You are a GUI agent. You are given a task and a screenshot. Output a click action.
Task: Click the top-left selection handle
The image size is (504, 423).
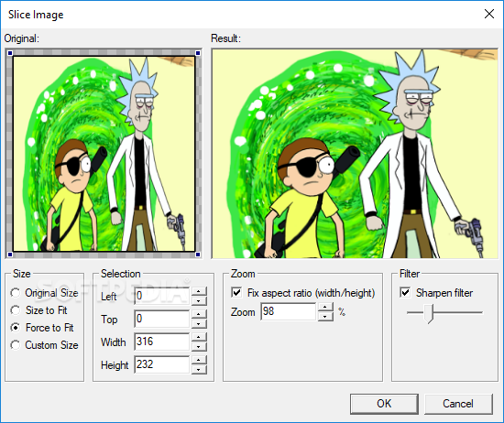point(10,53)
